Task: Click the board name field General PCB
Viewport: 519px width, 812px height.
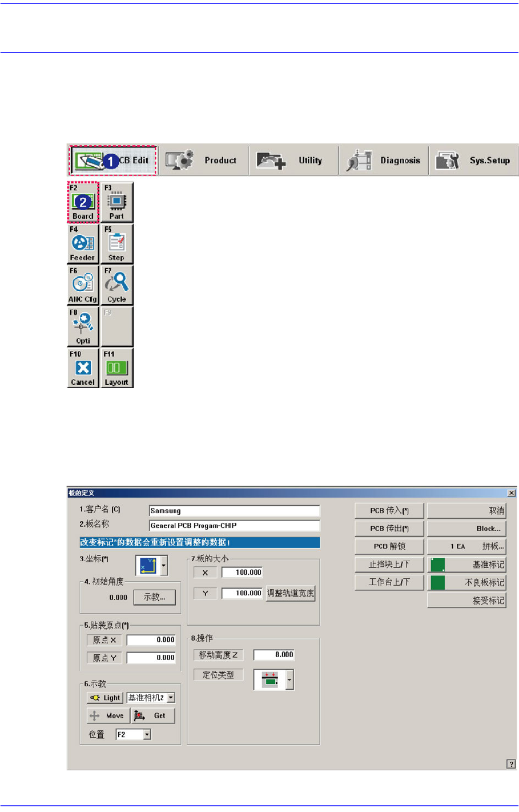Action: point(234,526)
